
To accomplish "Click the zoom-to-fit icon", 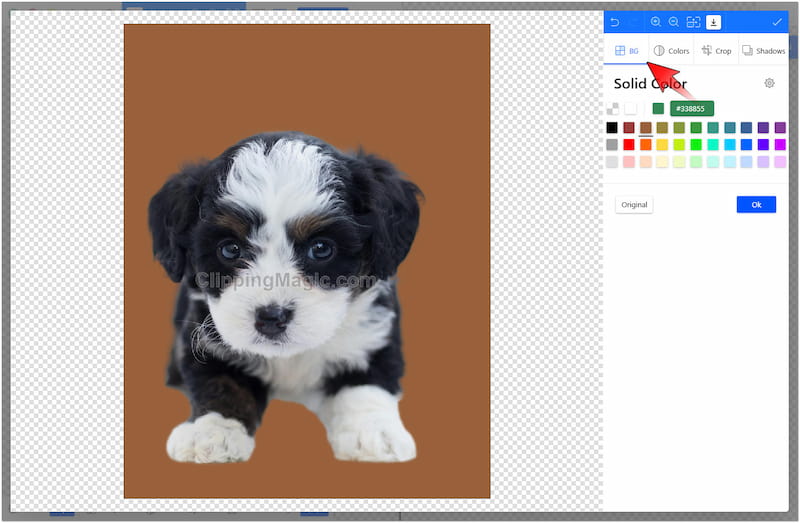I will 693,22.
